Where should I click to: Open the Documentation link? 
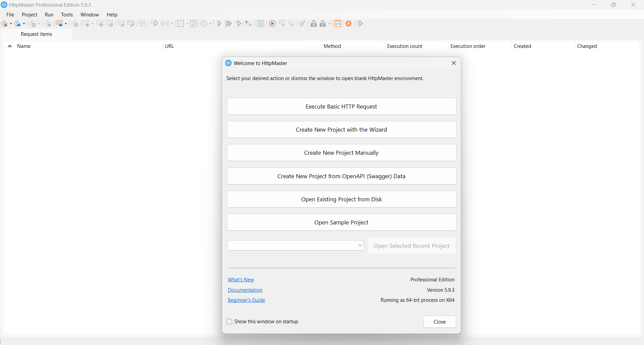pyautogui.click(x=245, y=290)
